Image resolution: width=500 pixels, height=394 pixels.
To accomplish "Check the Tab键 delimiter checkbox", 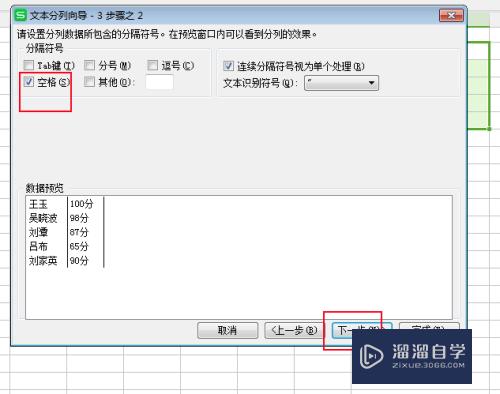I will tap(29, 65).
